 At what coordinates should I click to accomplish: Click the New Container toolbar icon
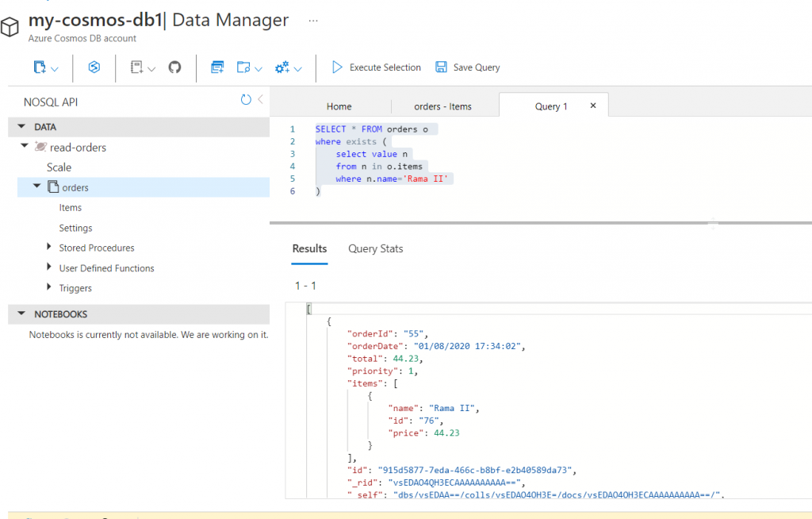click(40, 68)
